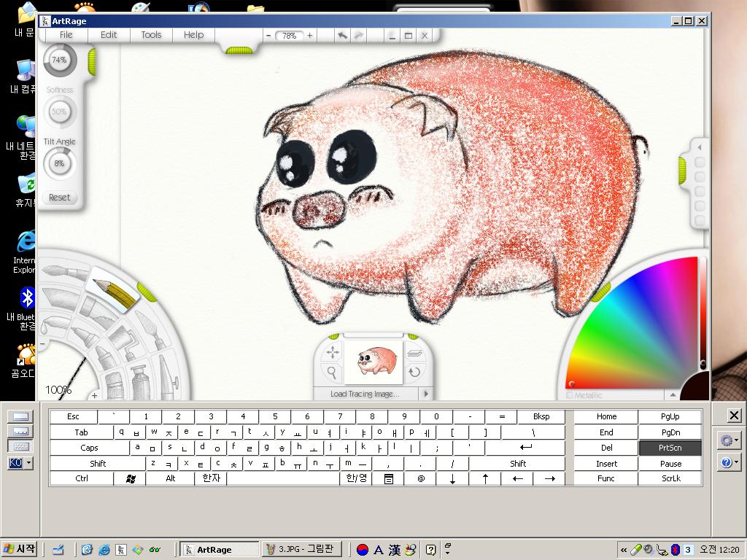
Task: Select the palette knife tool
Action: (x=152, y=330)
